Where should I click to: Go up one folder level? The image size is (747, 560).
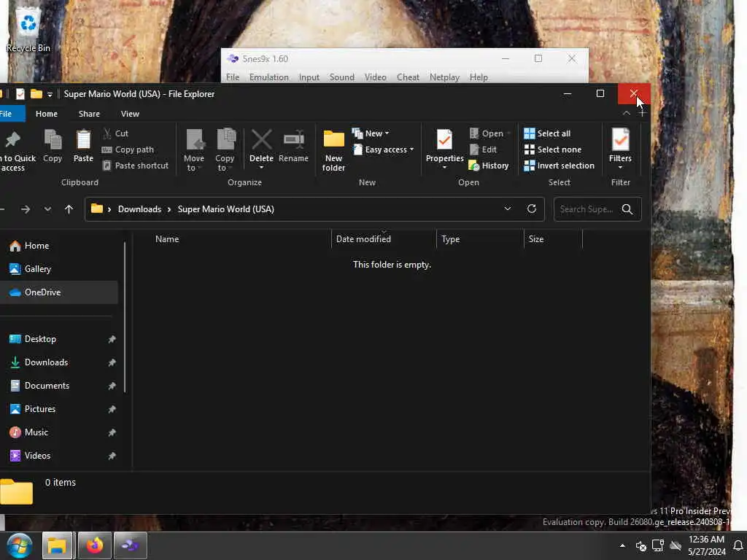[69, 209]
